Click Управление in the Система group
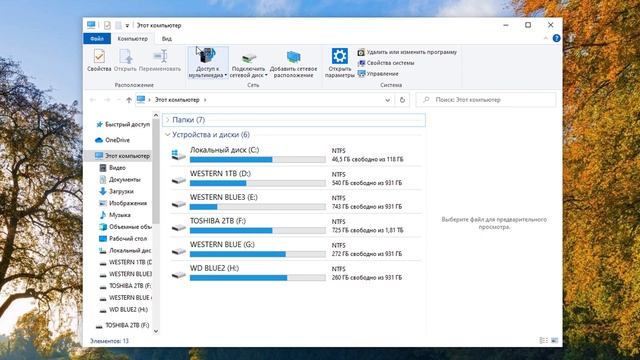This screenshot has height=360, width=640. coord(378,74)
